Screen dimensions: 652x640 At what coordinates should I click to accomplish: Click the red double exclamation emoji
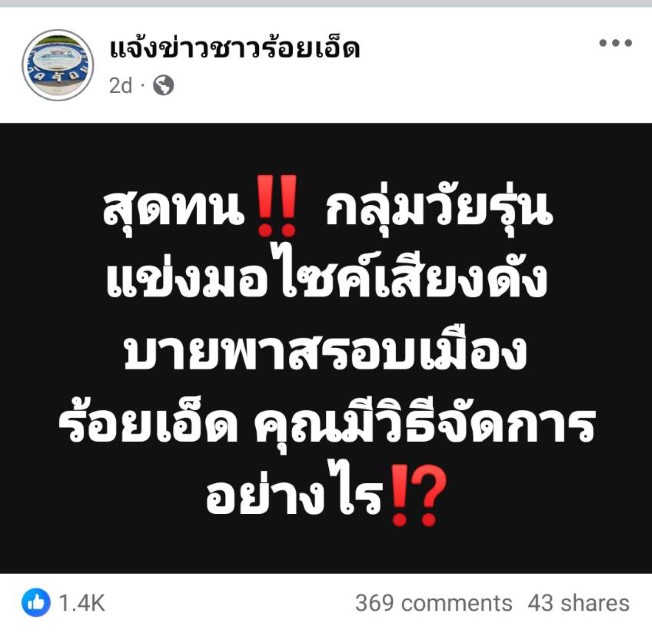pyautogui.click(x=276, y=206)
